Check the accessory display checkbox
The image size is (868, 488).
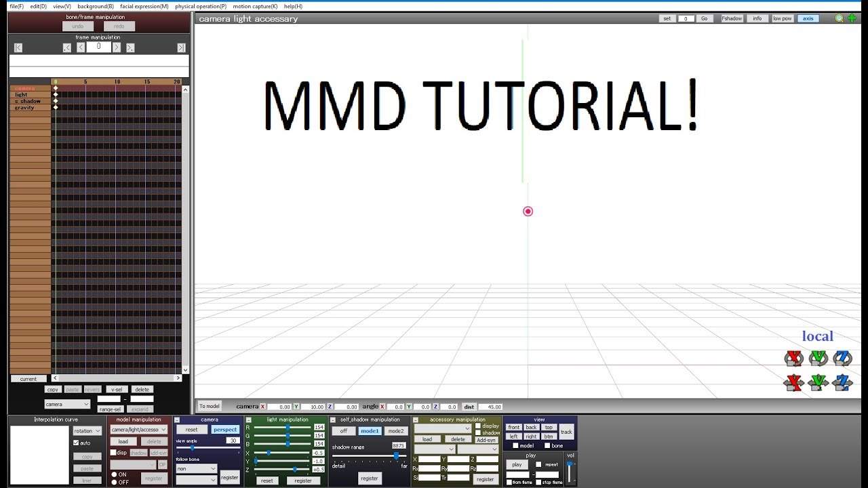tap(478, 426)
